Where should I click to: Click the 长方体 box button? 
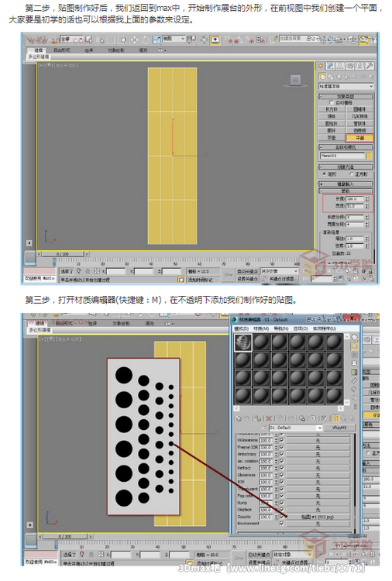[x=332, y=109]
